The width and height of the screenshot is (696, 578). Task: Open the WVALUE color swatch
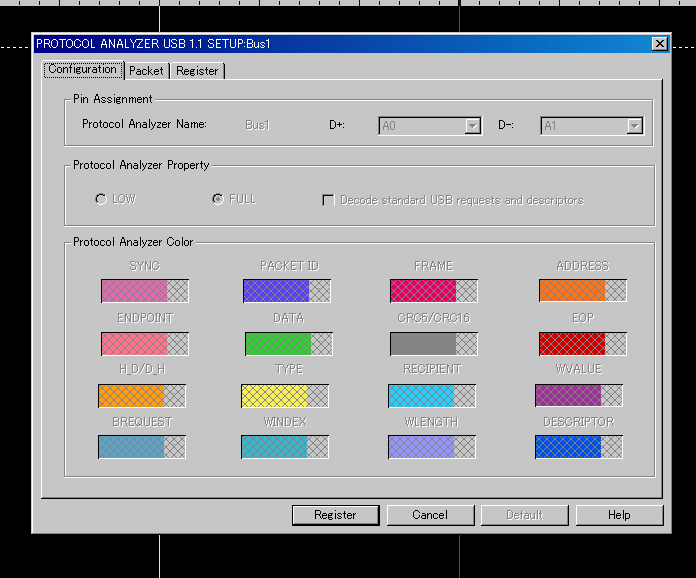pyautogui.click(x=579, y=396)
